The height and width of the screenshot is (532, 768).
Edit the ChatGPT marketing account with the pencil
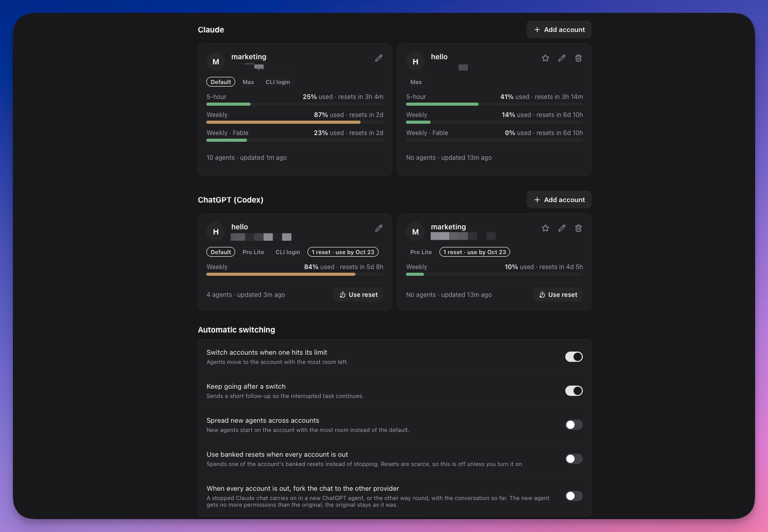pos(562,228)
